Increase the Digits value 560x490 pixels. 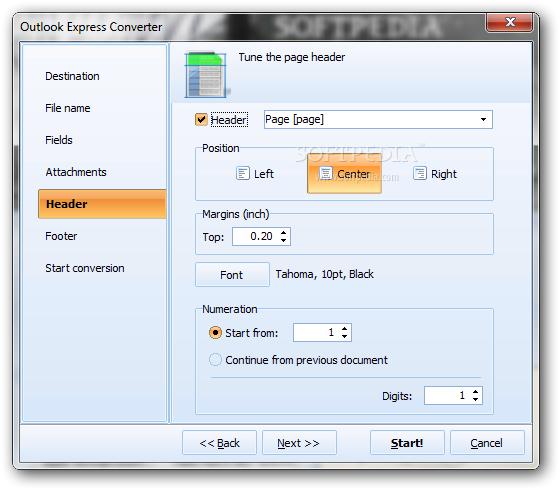(475, 391)
